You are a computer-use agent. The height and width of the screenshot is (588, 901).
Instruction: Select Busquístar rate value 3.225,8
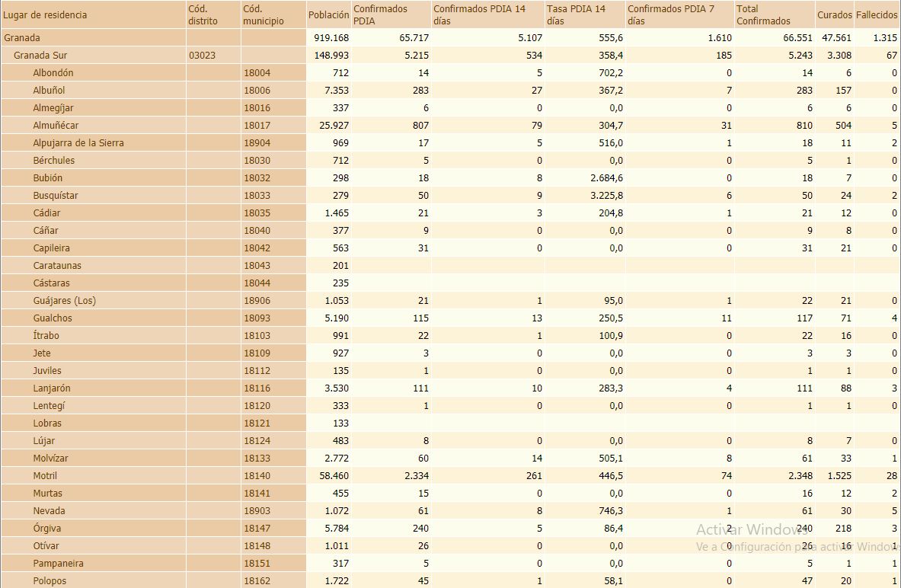607,196
